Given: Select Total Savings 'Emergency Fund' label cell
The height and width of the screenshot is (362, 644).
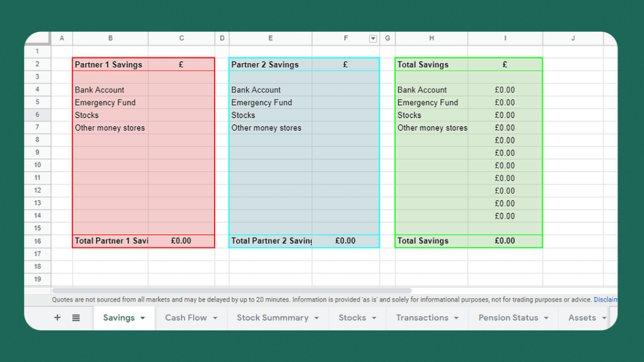Looking at the screenshot, I should click(x=432, y=103).
